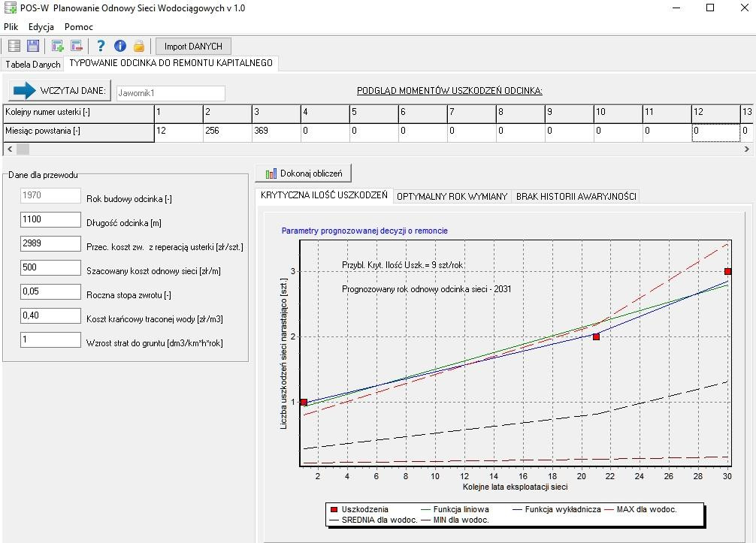This screenshot has height=543, width=756.
Task: Click the Przybl. Kryt. Ilość Uszk. annotation
Action: coord(403,265)
